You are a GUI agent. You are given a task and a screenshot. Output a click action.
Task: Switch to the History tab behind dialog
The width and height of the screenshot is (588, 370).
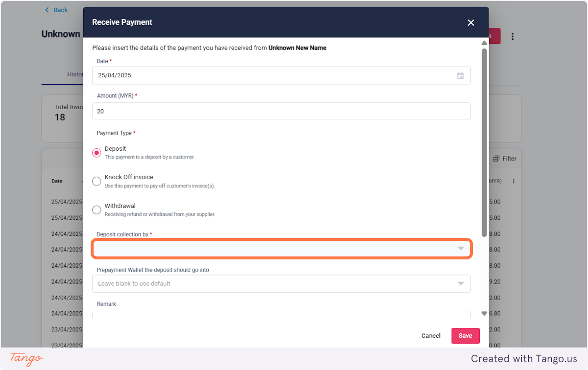75,74
